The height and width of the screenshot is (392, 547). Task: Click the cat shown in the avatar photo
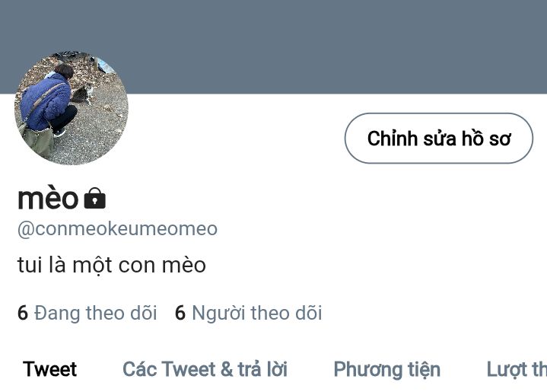coord(83,94)
